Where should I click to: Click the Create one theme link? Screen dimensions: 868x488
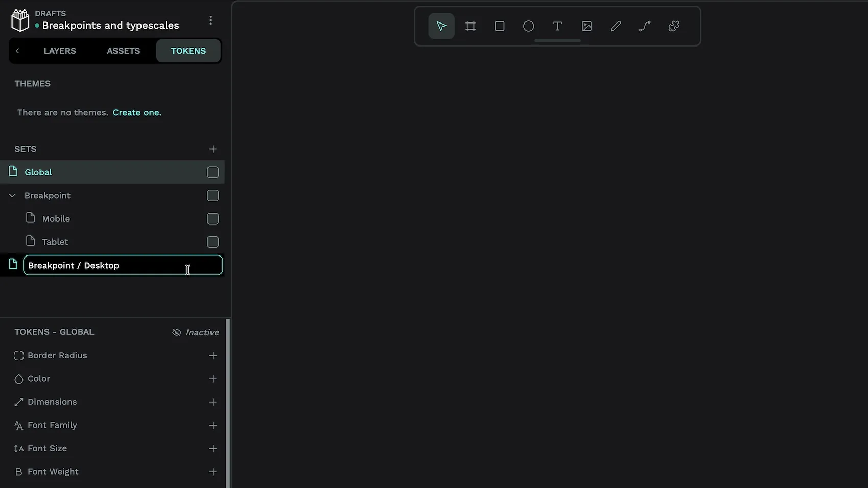(x=137, y=112)
